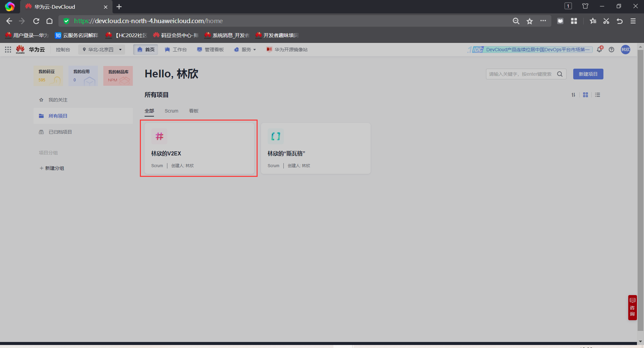Open the notifications bell icon

pyautogui.click(x=599, y=50)
